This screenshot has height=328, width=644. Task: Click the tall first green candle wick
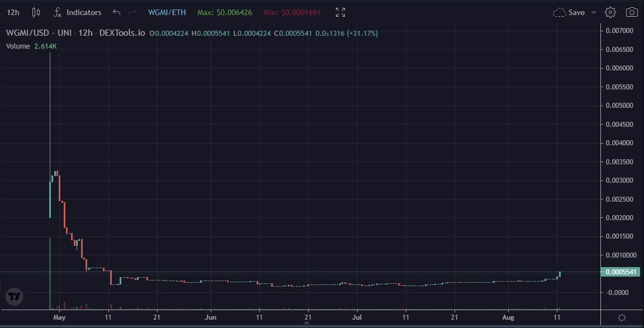(x=50, y=117)
